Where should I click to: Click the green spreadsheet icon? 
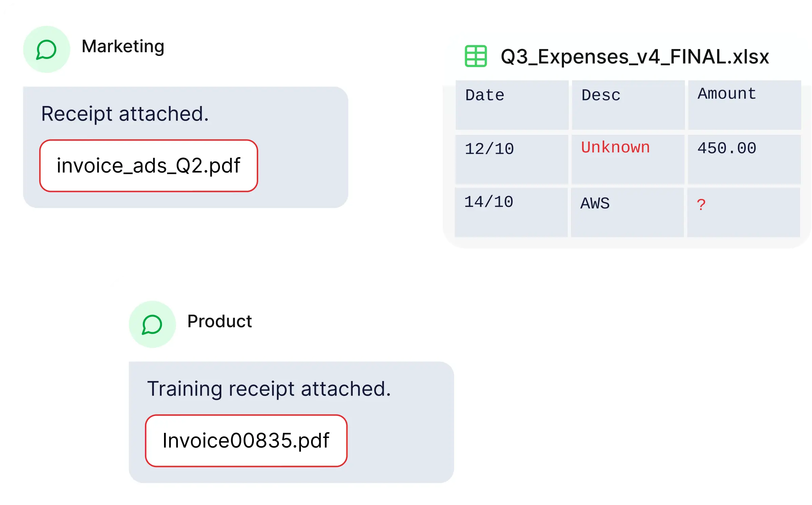click(475, 56)
